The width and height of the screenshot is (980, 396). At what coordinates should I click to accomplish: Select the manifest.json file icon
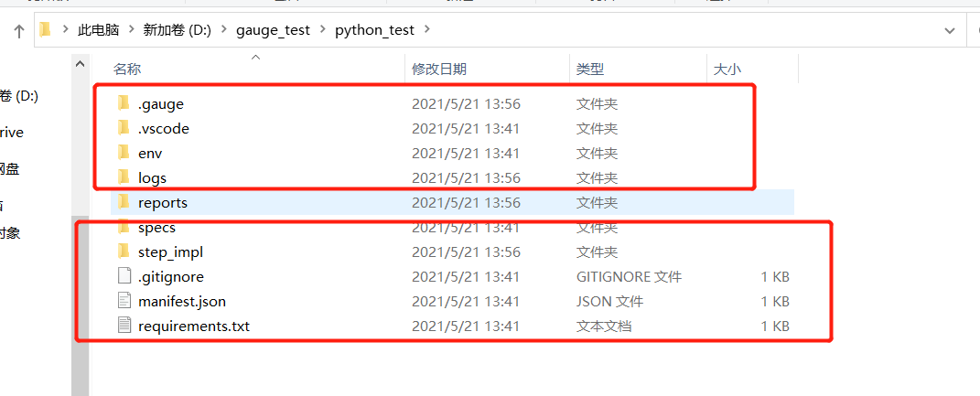click(x=124, y=301)
